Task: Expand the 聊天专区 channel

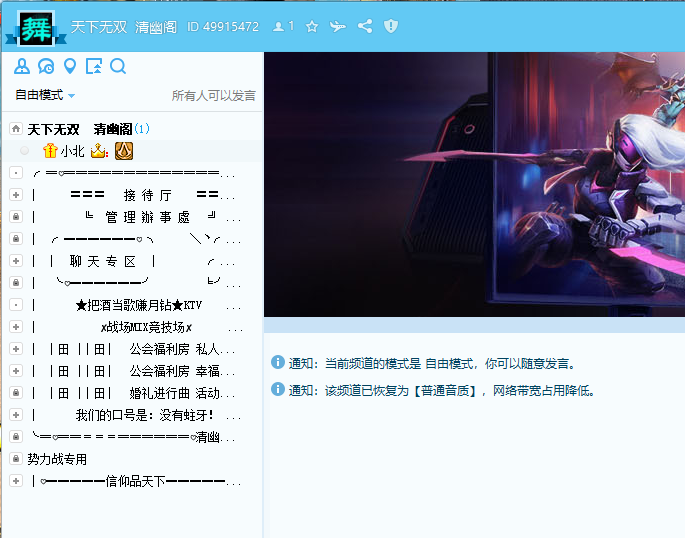Action: [x=16, y=261]
